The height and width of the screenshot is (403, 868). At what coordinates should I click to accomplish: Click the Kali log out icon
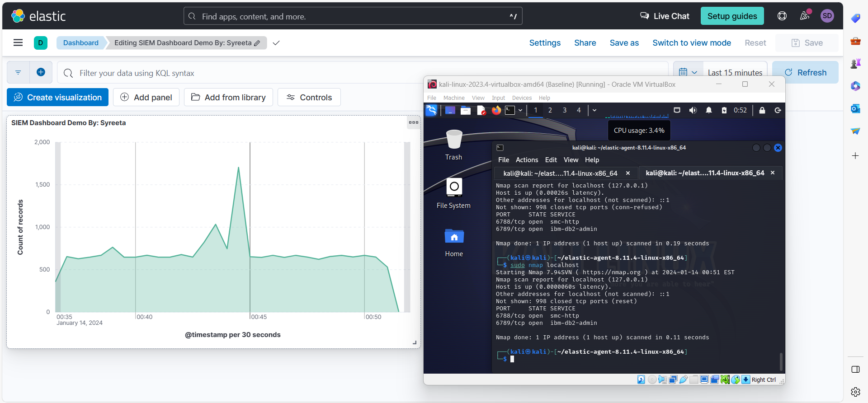tap(778, 110)
